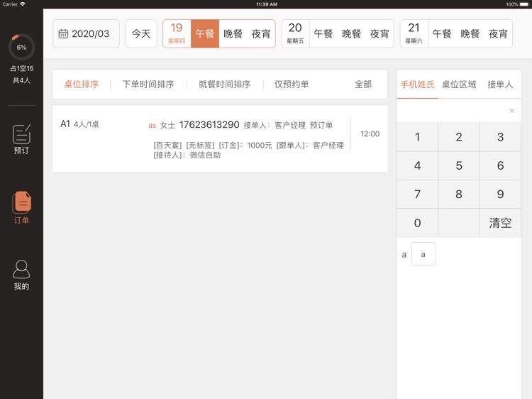Tap keypad digit 6

[x=501, y=165]
